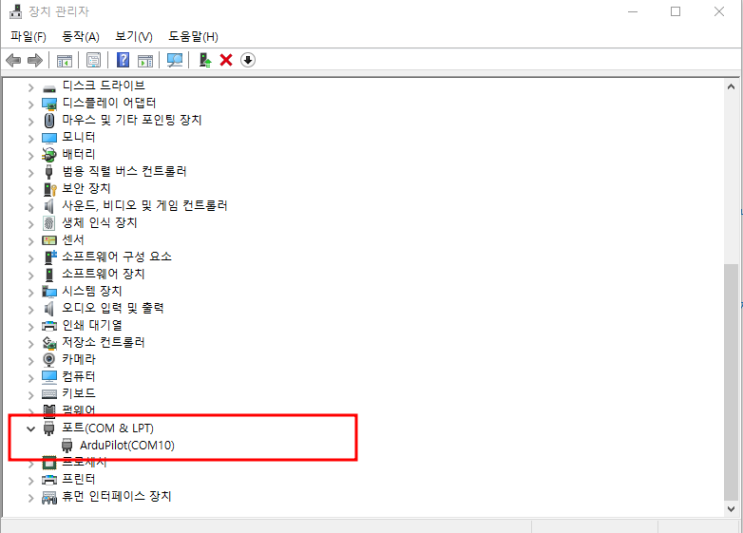Open the 보기(V) menu
743x533 pixels.
click(x=134, y=36)
